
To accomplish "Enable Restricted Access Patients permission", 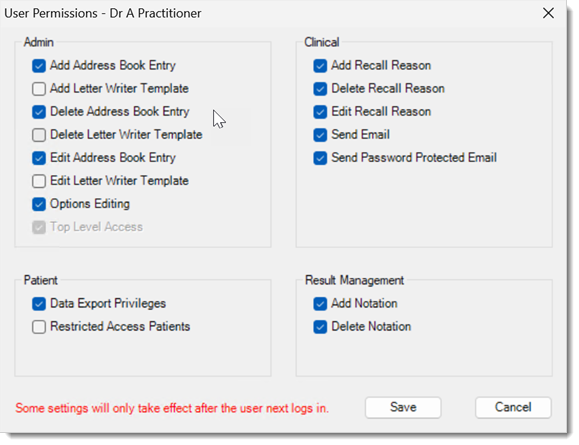I will click(x=39, y=327).
